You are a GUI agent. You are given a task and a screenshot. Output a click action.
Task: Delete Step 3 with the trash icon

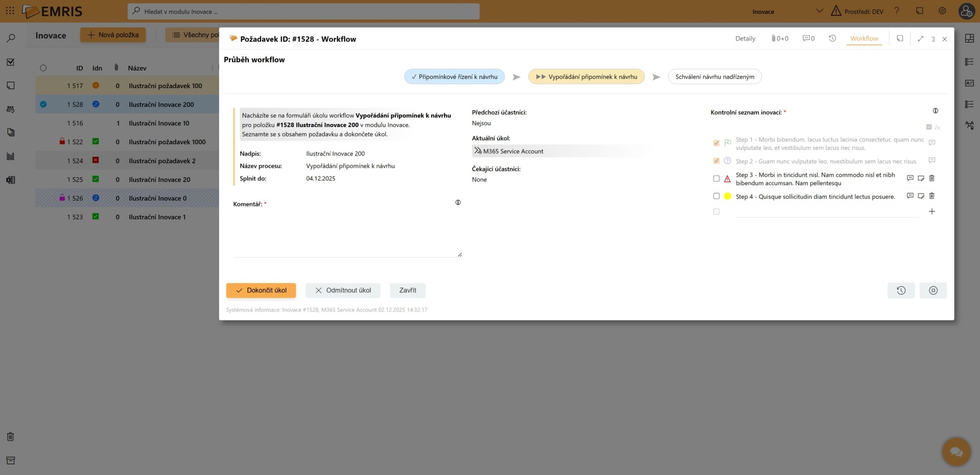point(932,178)
